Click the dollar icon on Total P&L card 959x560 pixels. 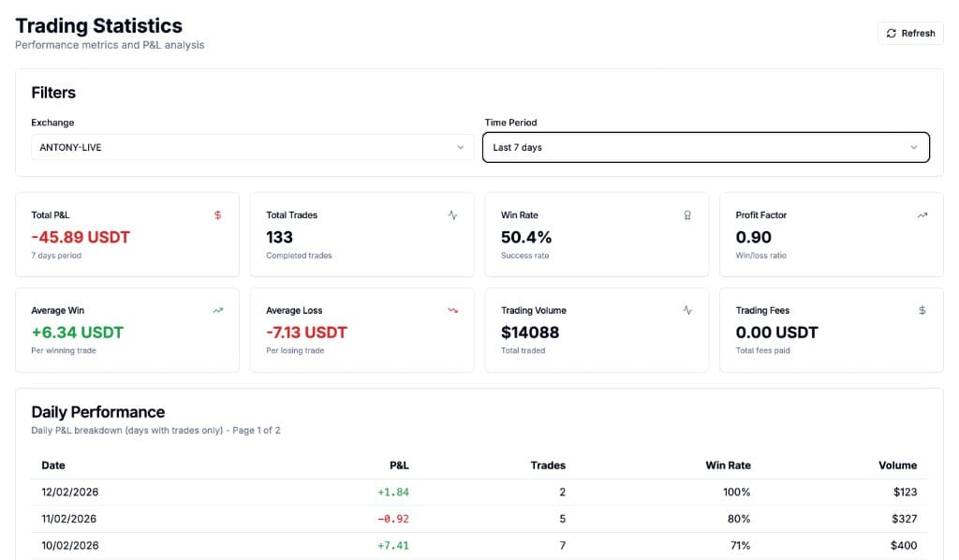pos(217,214)
